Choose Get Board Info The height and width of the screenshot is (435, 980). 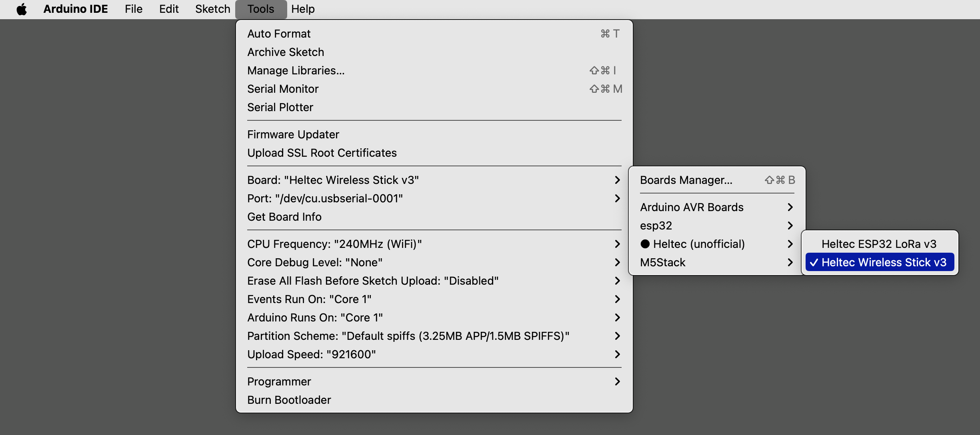pos(284,217)
